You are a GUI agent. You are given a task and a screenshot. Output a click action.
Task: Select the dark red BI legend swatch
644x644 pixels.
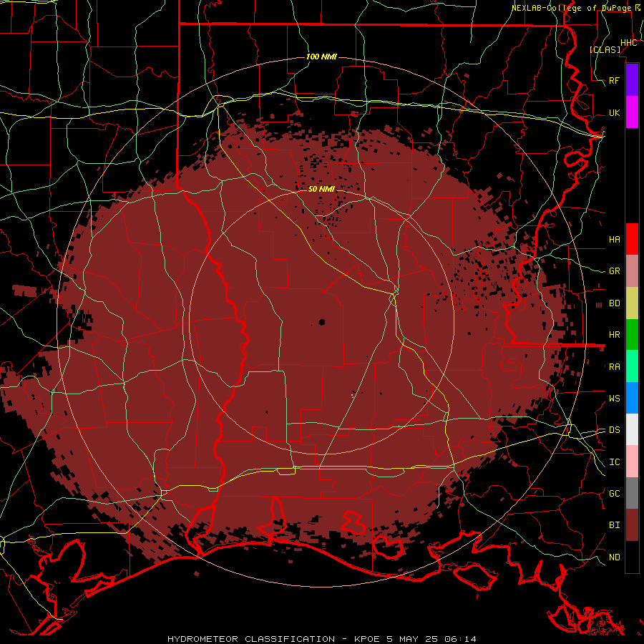[632, 525]
